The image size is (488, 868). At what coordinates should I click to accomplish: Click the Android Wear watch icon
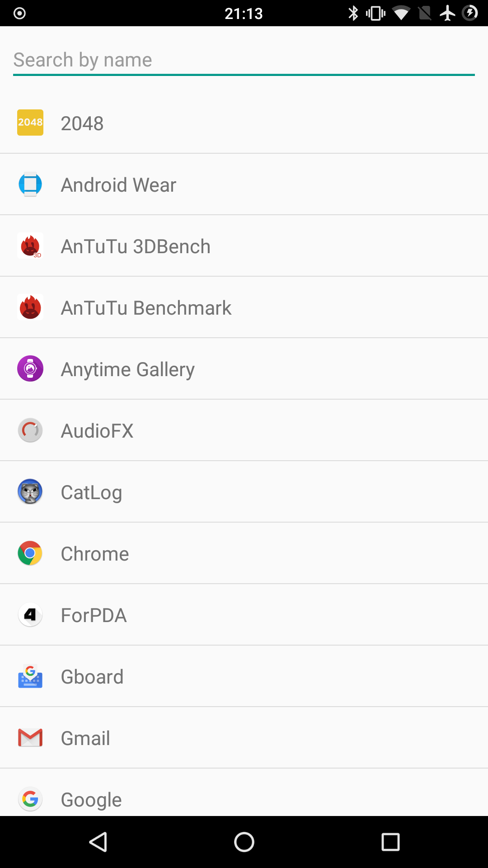pos(30,184)
